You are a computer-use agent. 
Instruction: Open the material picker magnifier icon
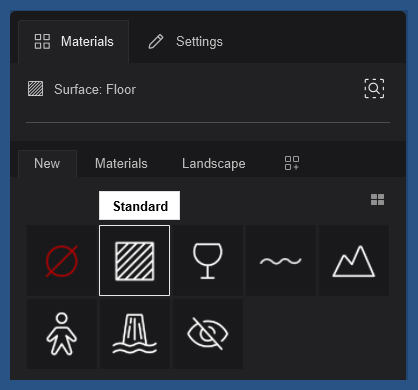coord(374,88)
